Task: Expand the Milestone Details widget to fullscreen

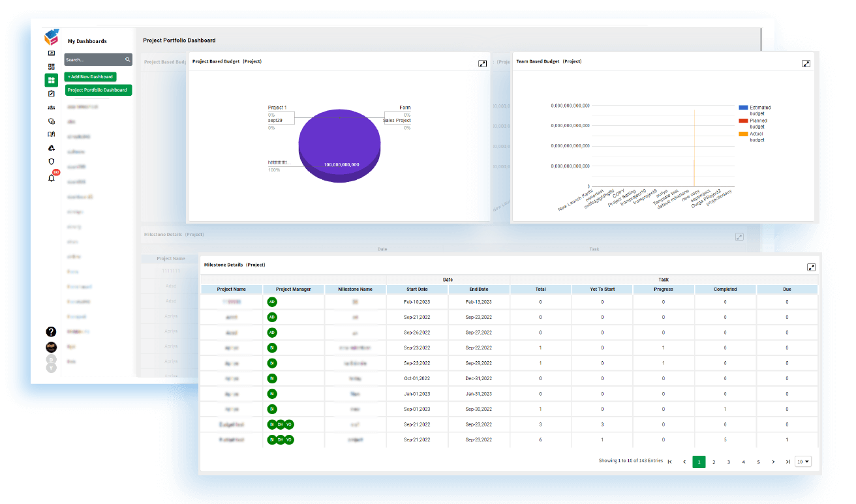Action: (x=811, y=267)
